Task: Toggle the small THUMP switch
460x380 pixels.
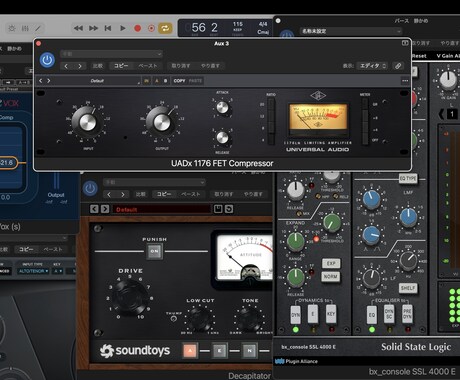Action: 173,319
